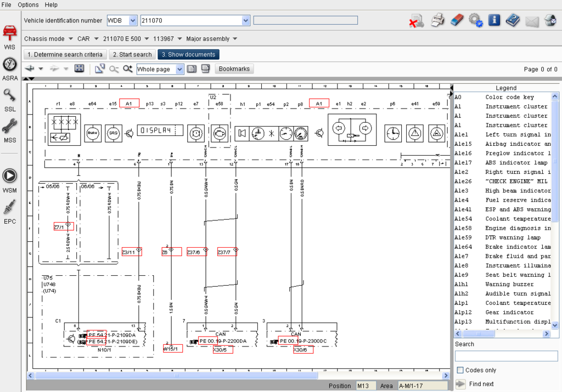Open the Help menu
This screenshot has height=392, width=562.
[x=51, y=4]
